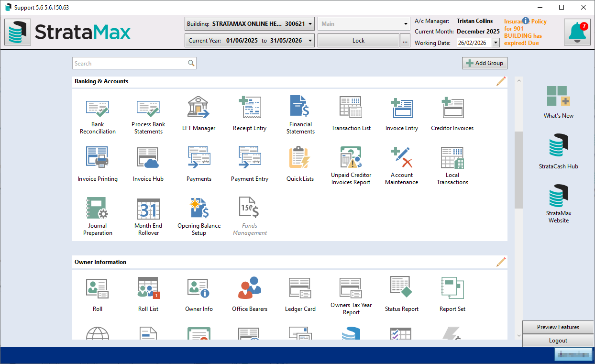Click the scrollbar up arrow

tap(518, 80)
